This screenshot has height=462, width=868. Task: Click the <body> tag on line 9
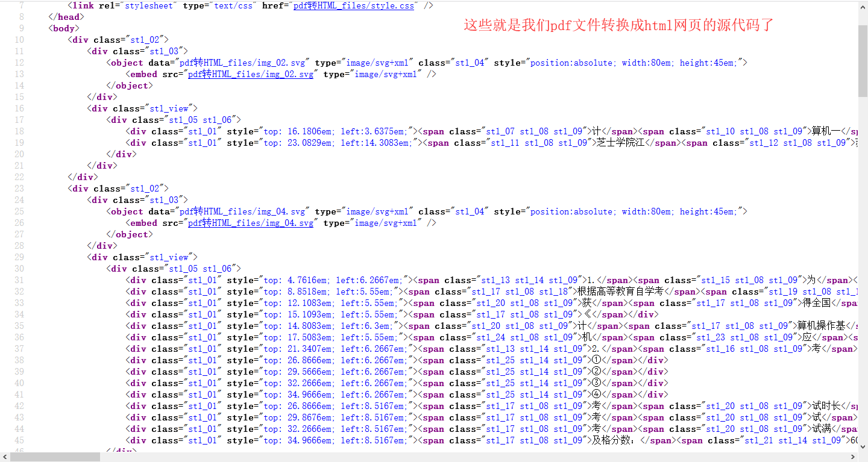coord(63,28)
